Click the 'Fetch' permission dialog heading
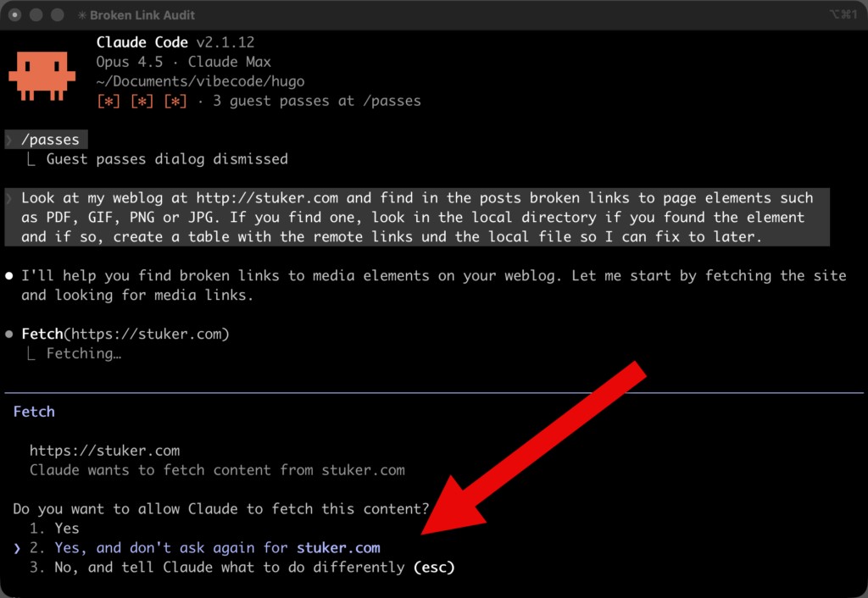Image resolution: width=868 pixels, height=598 pixels. tap(34, 412)
